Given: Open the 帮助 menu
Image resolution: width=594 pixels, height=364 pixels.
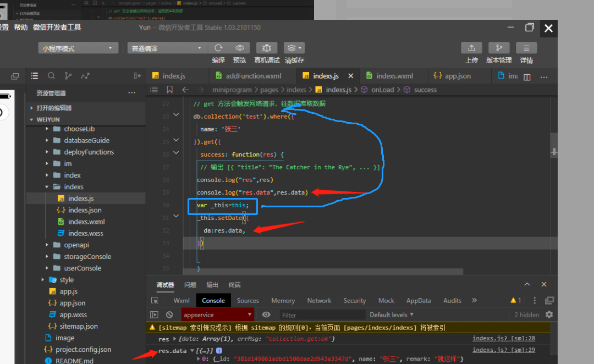Looking at the screenshot, I should click(x=21, y=27).
